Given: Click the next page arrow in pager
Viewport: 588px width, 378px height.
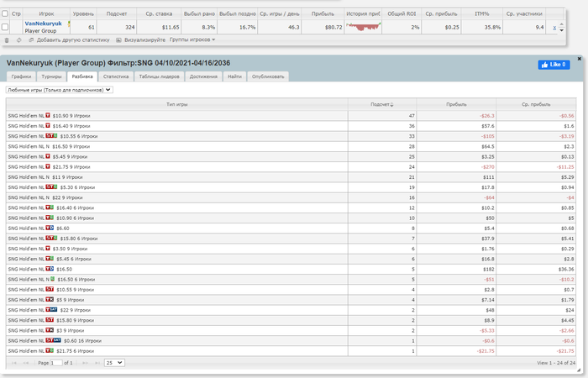Looking at the screenshot, I should tap(85, 363).
